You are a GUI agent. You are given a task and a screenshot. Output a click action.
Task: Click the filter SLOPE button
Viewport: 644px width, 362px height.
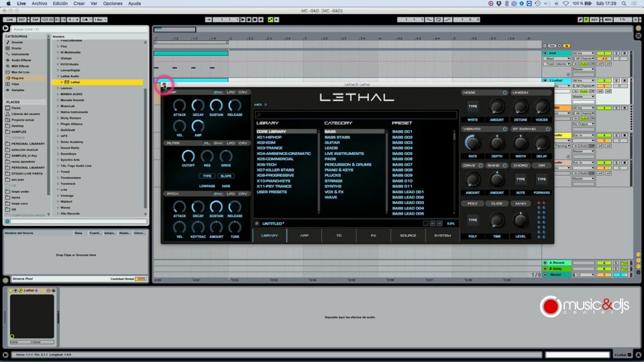(226, 176)
